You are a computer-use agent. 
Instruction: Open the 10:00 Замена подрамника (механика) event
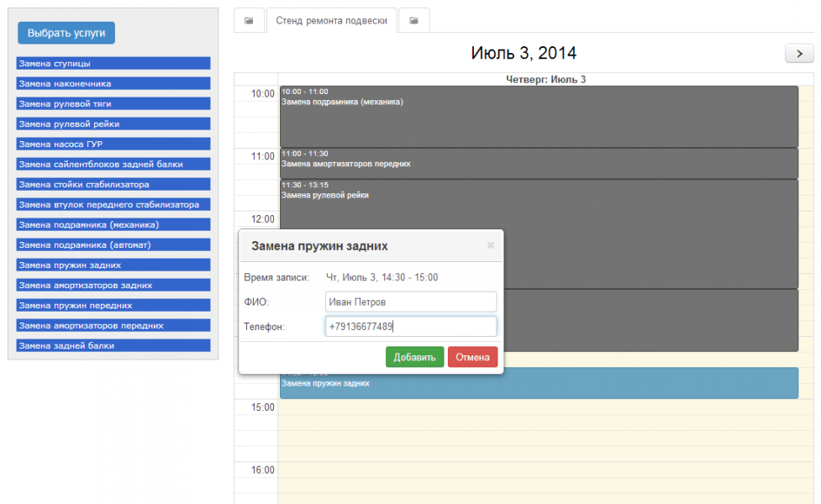[x=538, y=118]
